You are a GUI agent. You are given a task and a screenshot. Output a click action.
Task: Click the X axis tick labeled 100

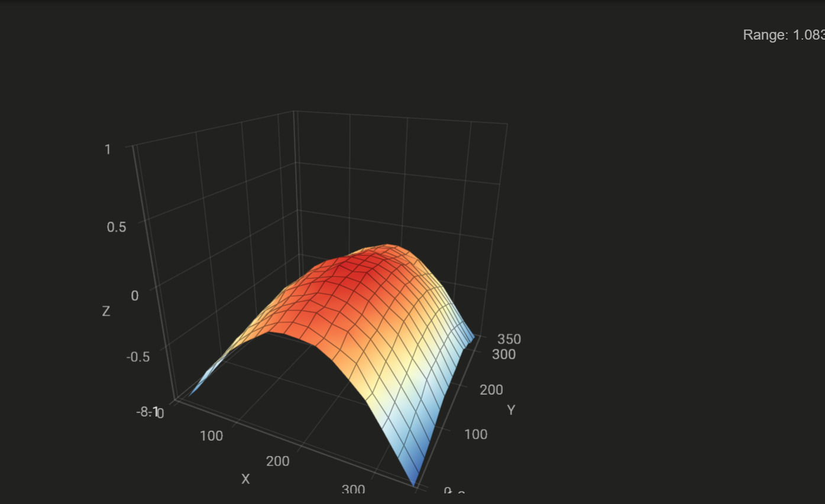(x=211, y=436)
